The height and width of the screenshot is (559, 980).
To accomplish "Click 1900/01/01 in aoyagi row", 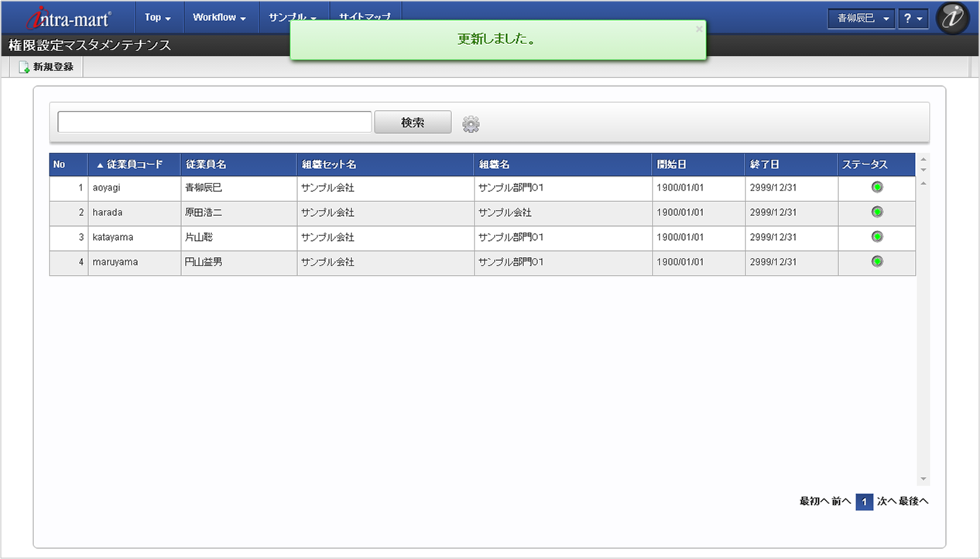I will tap(680, 188).
